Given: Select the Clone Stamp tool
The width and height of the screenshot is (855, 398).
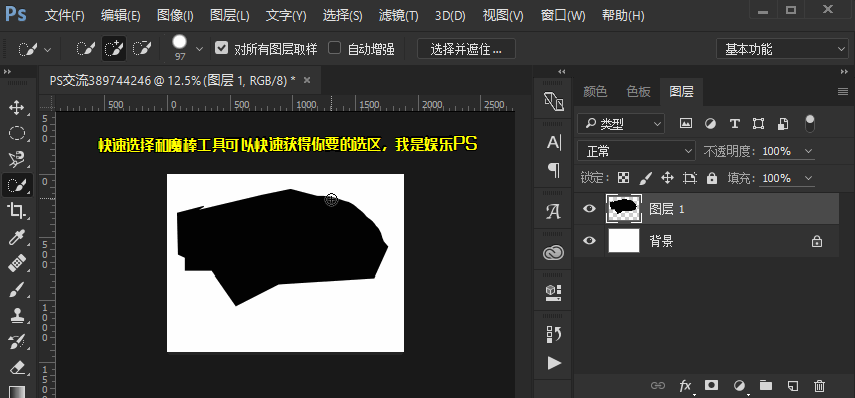Looking at the screenshot, I should coord(17,316).
